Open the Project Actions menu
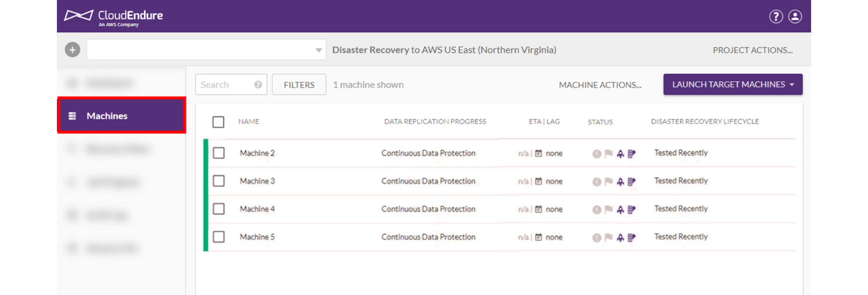The height and width of the screenshot is (295, 868). coord(752,50)
